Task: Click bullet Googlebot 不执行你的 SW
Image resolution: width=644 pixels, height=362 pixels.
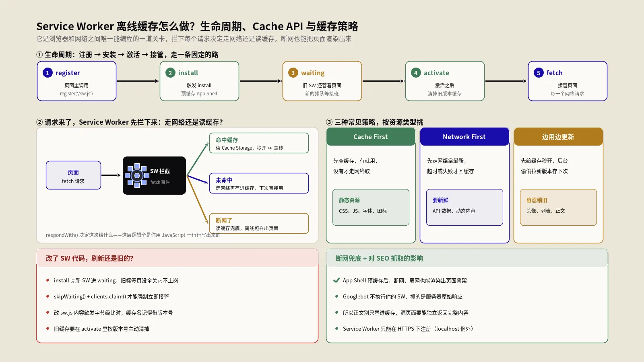Action: pyautogui.click(x=402, y=297)
